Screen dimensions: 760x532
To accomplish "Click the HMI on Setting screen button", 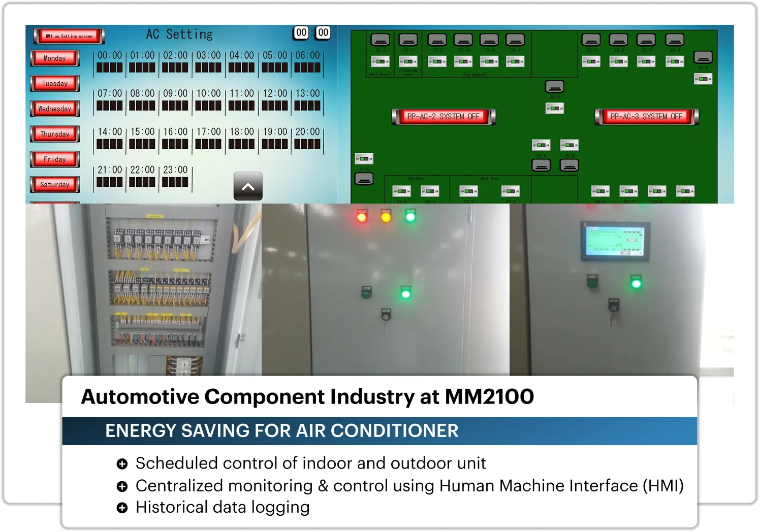I will tap(69, 36).
